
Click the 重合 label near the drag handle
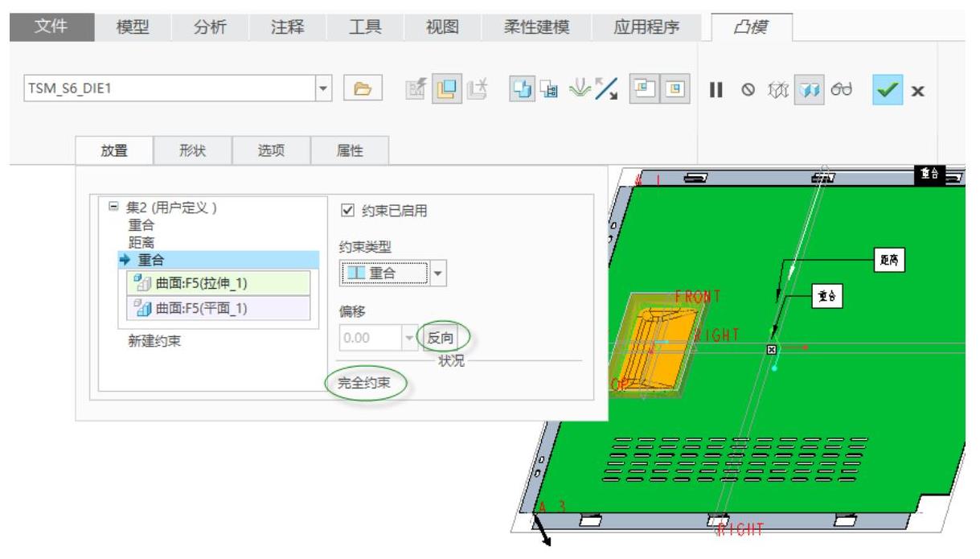[828, 297]
